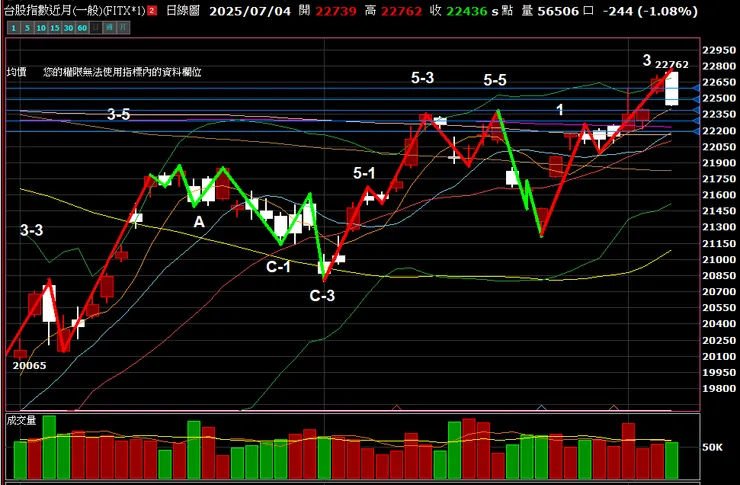Click the C-1 wave label
The height and width of the screenshot is (485, 740).
[278, 267]
